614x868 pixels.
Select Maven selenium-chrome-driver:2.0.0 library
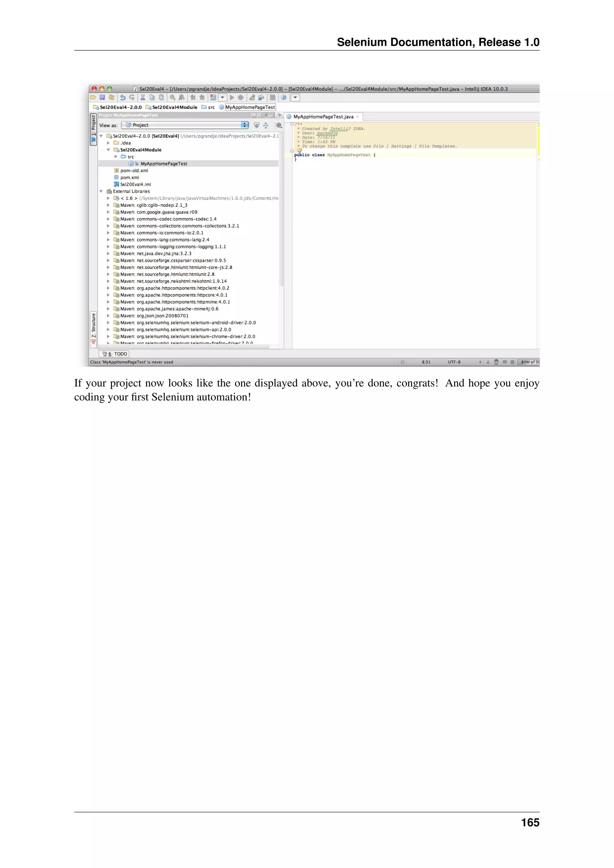click(184, 337)
